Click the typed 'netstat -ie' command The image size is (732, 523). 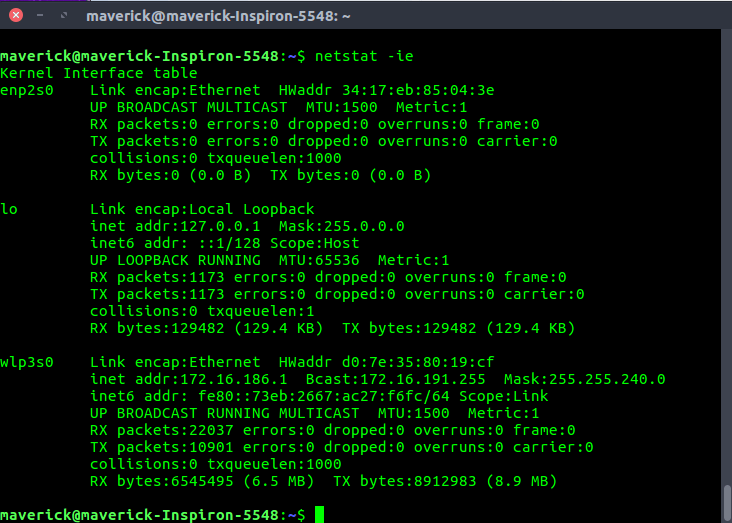tap(364, 57)
